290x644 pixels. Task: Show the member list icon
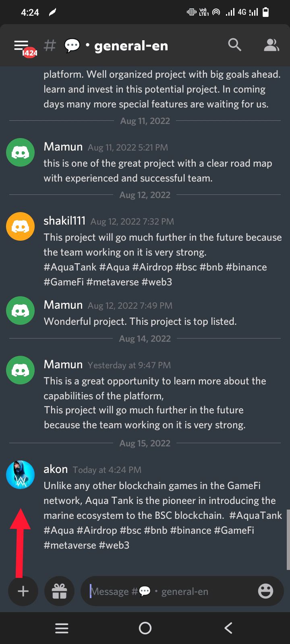pyautogui.click(x=271, y=45)
